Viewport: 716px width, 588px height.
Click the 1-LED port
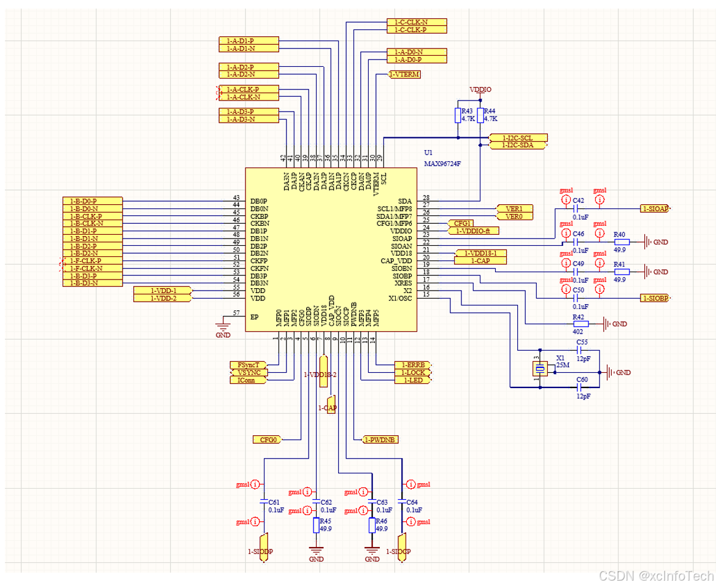coord(414,380)
